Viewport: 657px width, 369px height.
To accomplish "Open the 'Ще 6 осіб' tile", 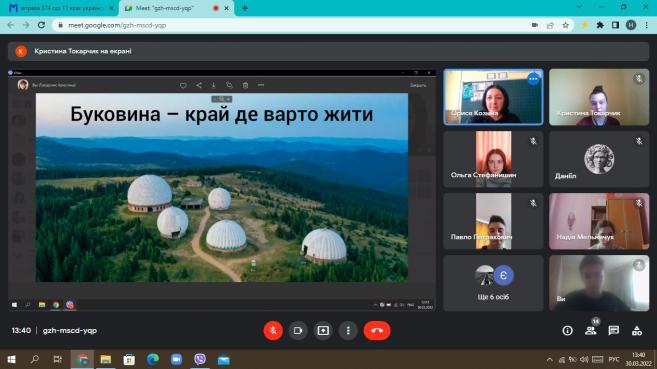I will (x=493, y=283).
